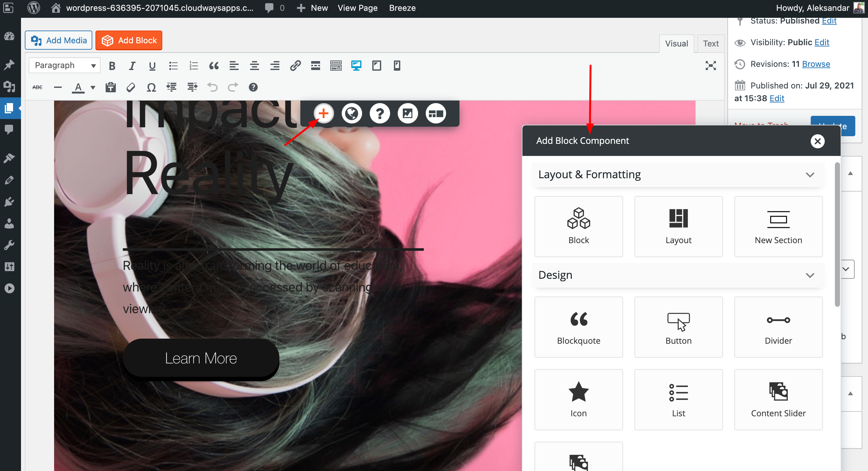Collapse the Design section chevron

810,275
